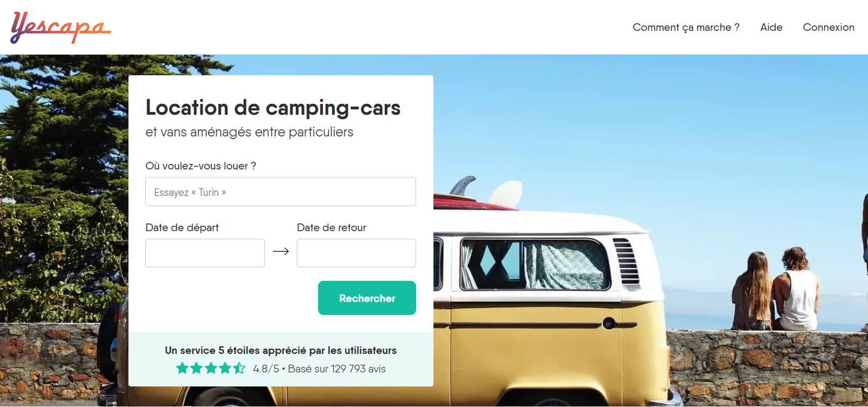The height and width of the screenshot is (407, 868).
Task: Click Basé sur 129 793 avis text
Action: pos(337,369)
